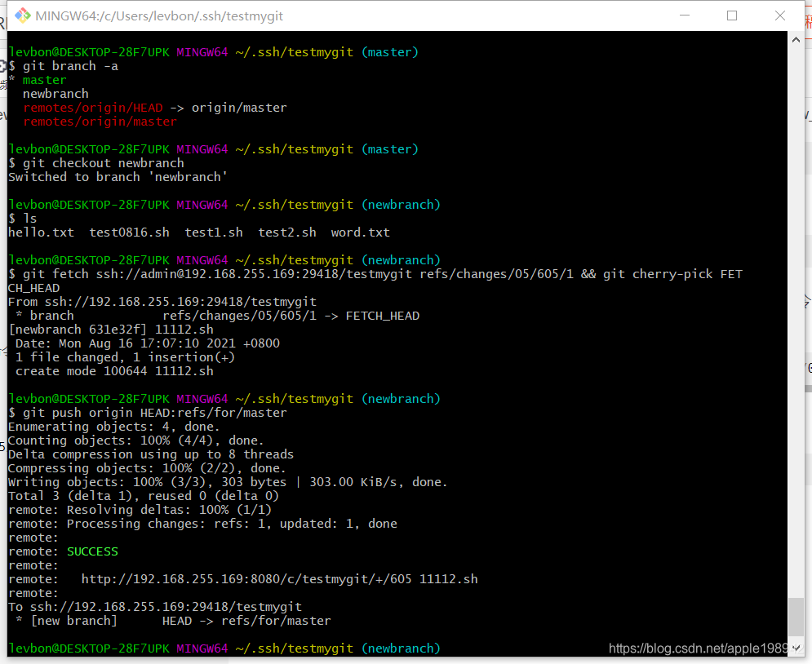
Task: Click "Switched to branch 'newbranch'" output
Action: click(118, 177)
